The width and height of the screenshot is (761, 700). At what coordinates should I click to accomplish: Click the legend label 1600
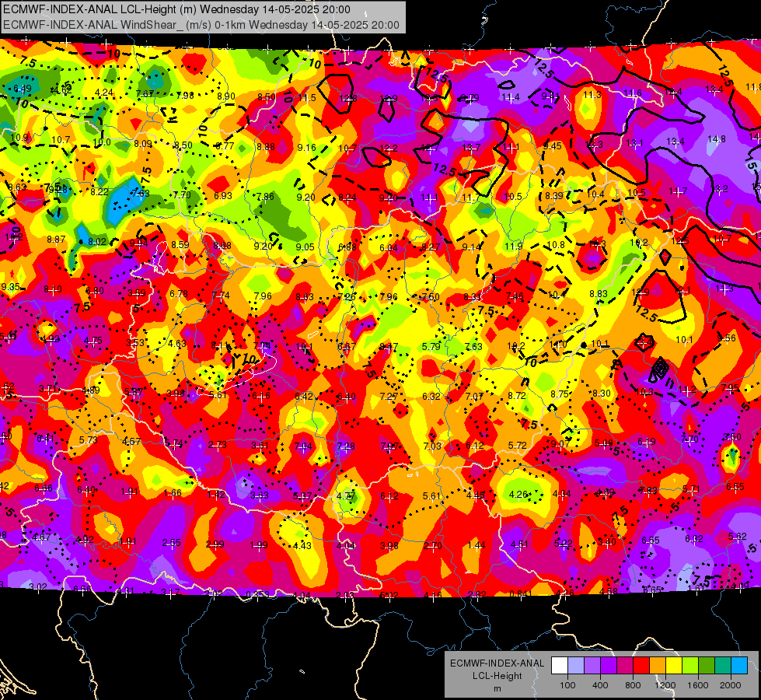pos(698,685)
